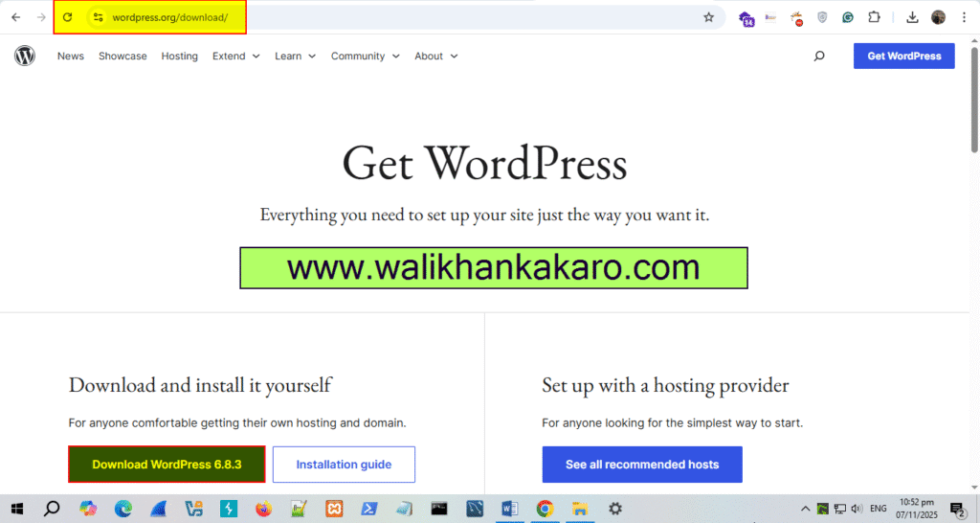The height and width of the screenshot is (523, 980).
Task: Open the green Grammarly extension
Action: (x=848, y=17)
